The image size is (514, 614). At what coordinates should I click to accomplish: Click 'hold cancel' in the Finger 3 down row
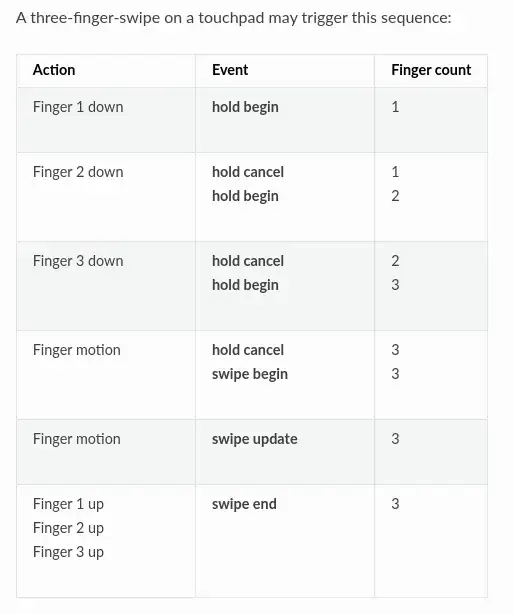coord(248,261)
